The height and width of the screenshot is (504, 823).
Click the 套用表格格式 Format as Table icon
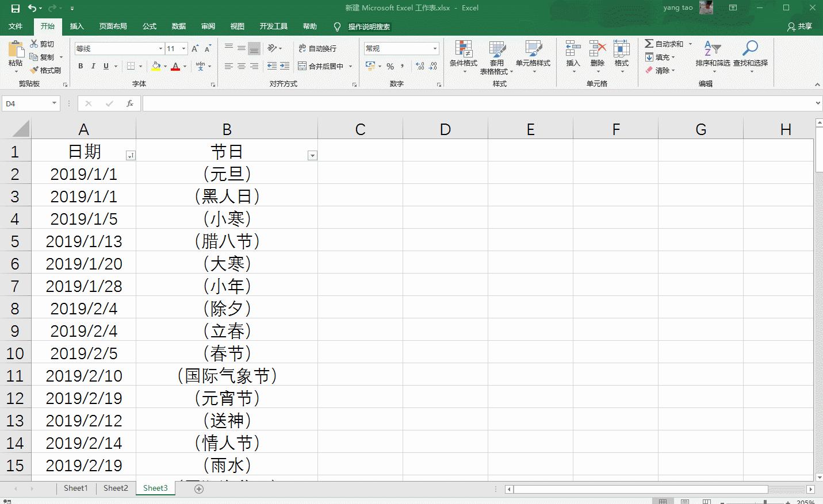coord(497,57)
